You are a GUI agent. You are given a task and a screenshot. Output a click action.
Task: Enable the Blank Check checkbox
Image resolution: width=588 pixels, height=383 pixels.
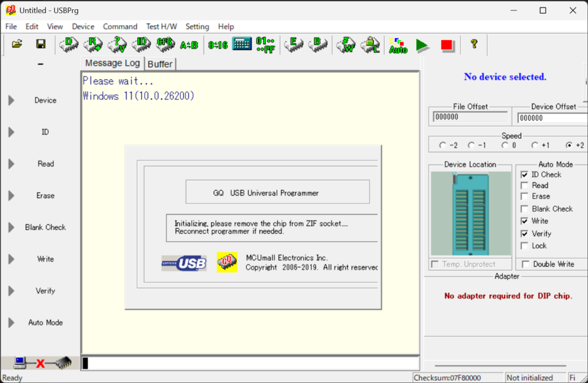pyautogui.click(x=524, y=209)
